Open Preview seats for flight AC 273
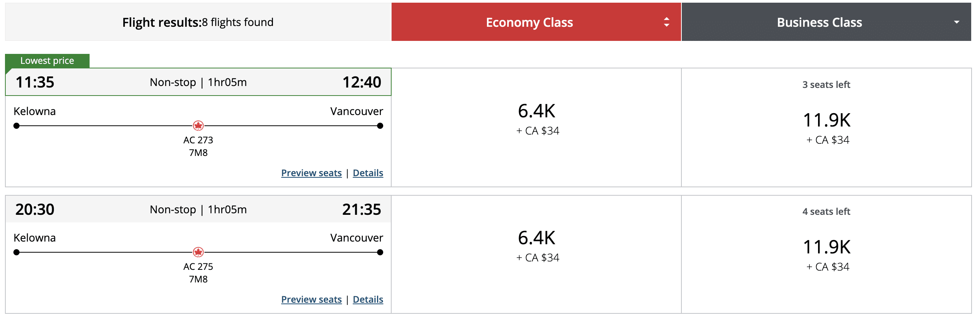Viewport: 980px width, 318px height. [311, 173]
